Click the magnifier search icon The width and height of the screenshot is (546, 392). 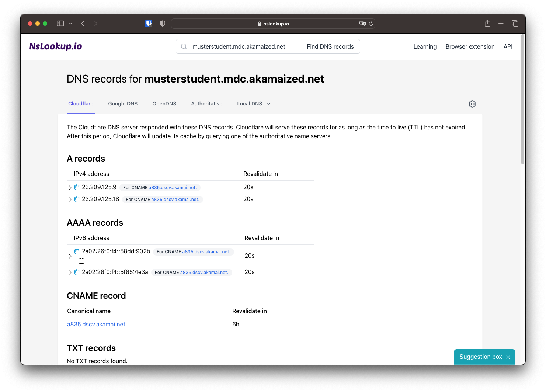[184, 46]
